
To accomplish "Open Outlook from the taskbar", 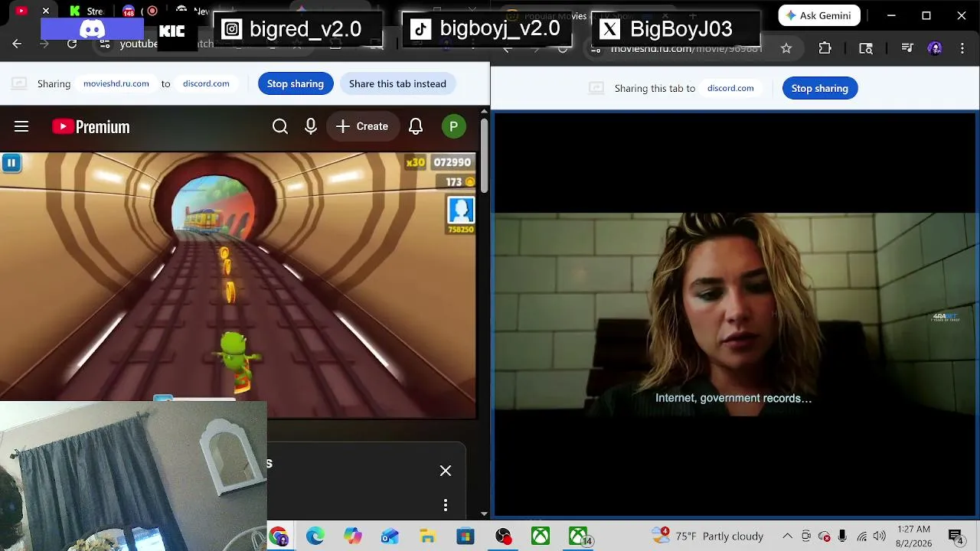I will (390, 536).
